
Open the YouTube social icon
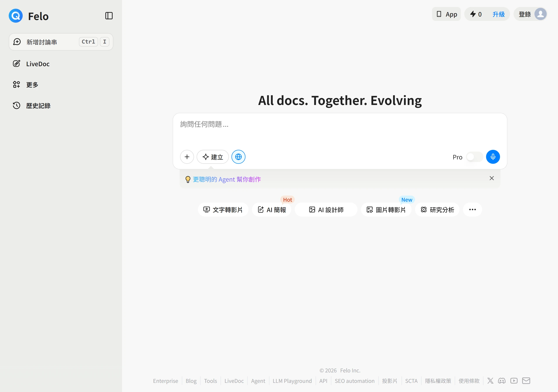(514, 381)
